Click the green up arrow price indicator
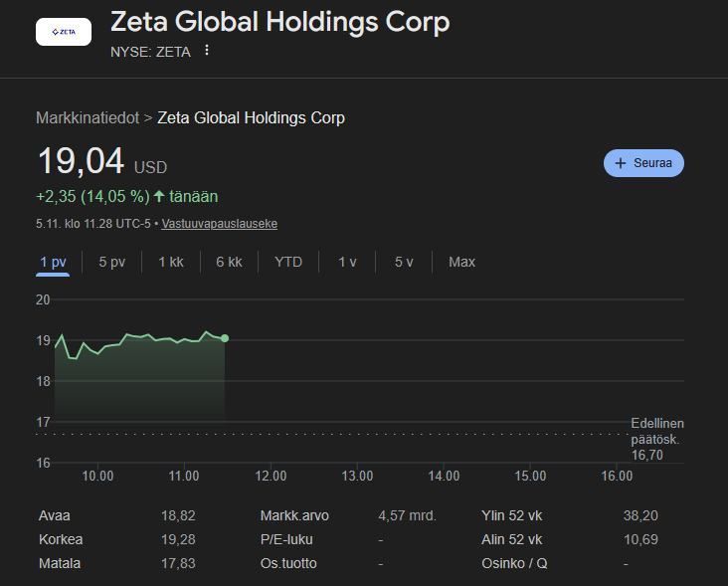 point(159,197)
